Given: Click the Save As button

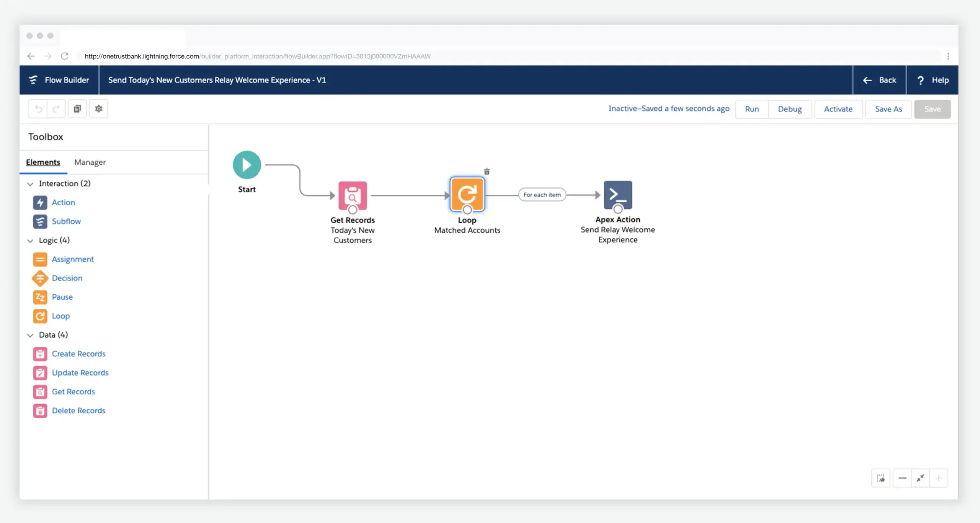Looking at the screenshot, I should (889, 109).
